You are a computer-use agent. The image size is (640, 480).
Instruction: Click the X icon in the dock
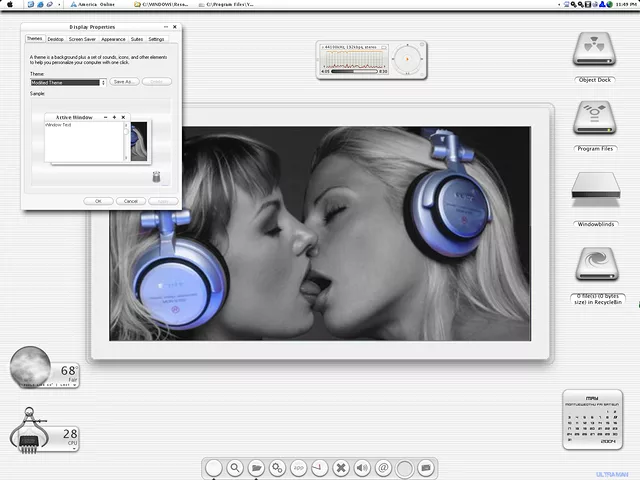click(x=341, y=467)
